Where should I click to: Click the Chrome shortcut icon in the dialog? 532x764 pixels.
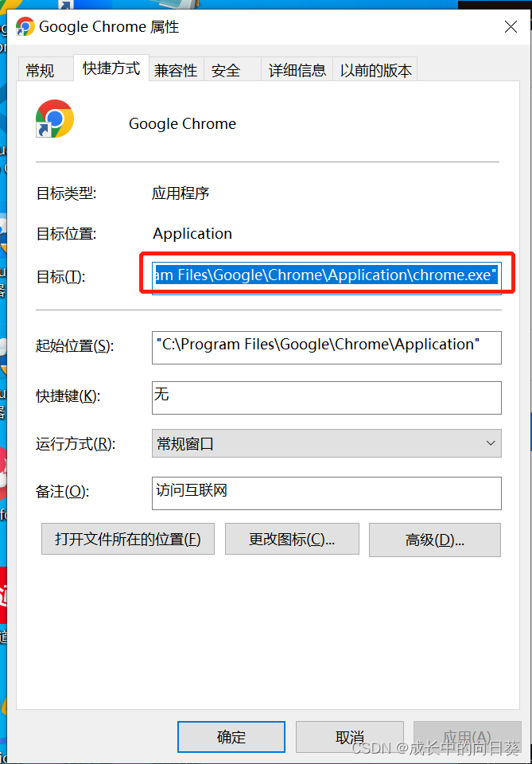tap(55, 119)
